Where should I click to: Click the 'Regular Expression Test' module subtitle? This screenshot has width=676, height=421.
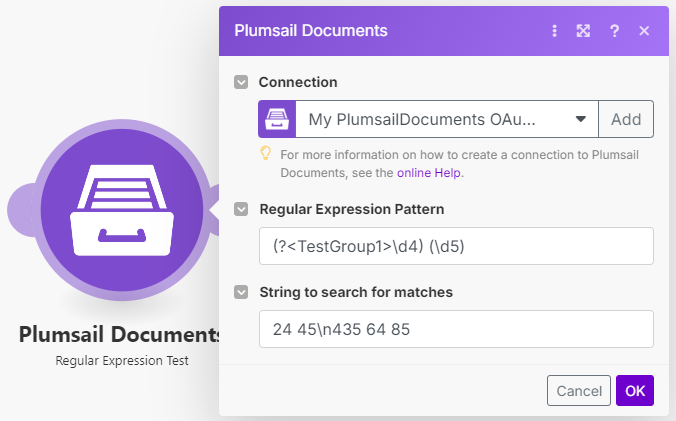pyautogui.click(x=122, y=360)
